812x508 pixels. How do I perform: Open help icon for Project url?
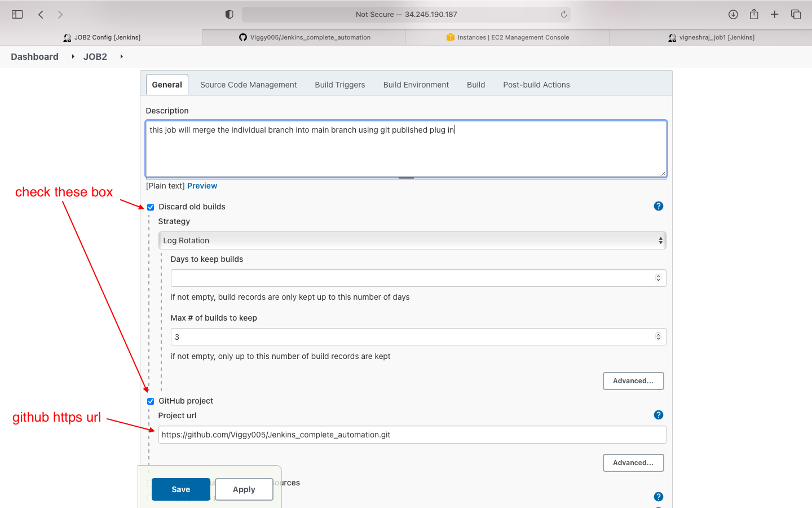click(659, 415)
